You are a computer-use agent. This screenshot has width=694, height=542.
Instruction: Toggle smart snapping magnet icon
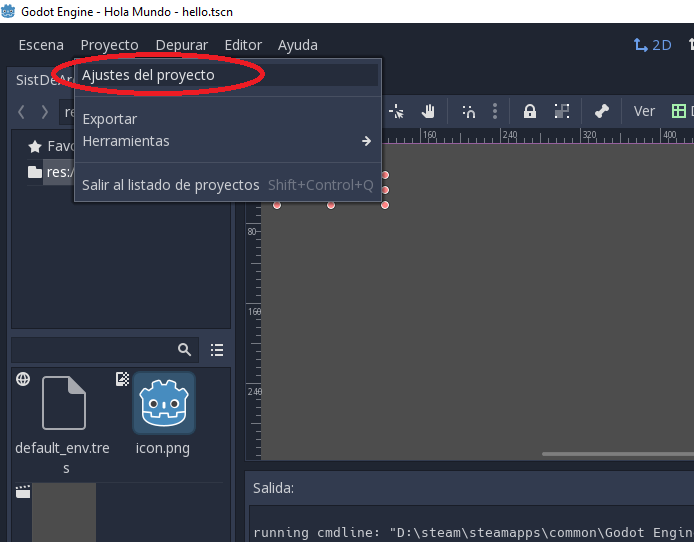point(469,111)
